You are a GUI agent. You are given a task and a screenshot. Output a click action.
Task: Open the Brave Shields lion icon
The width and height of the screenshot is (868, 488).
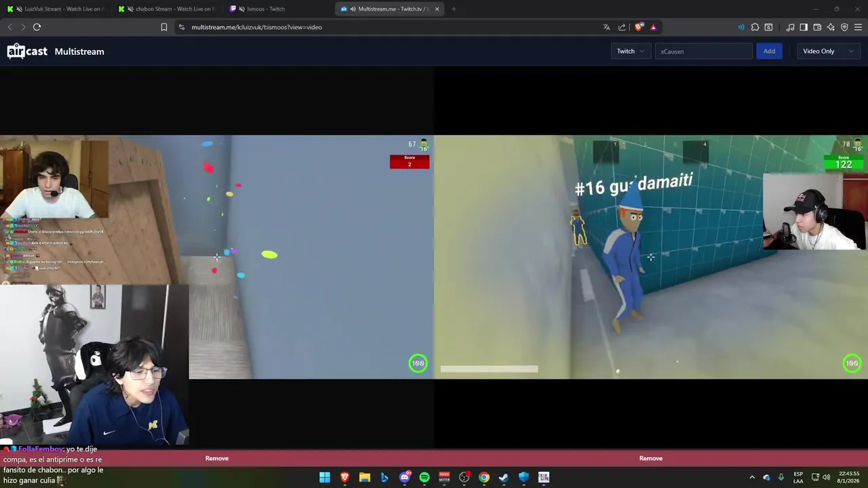point(639,27)
